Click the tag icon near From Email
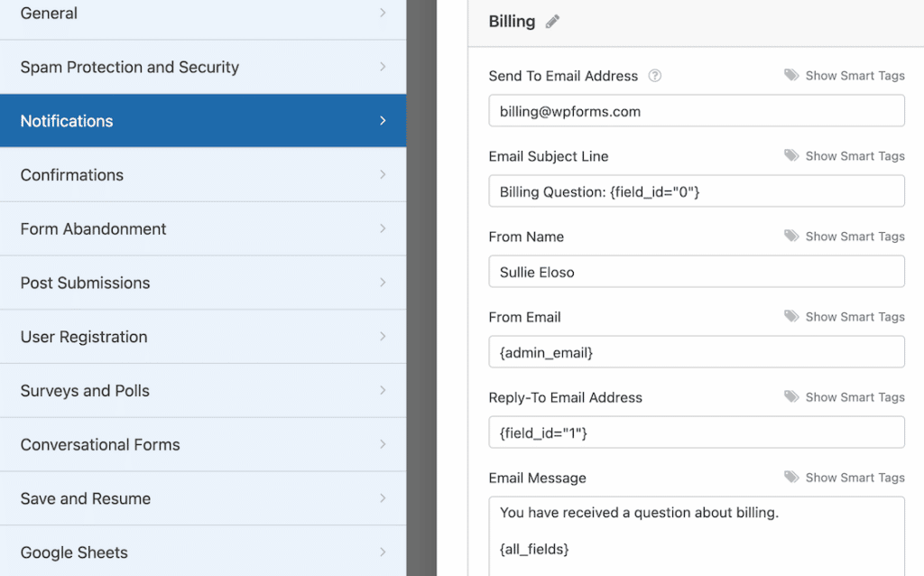The height and width of the screenshot is (576, 924). [x=792, y=316]
